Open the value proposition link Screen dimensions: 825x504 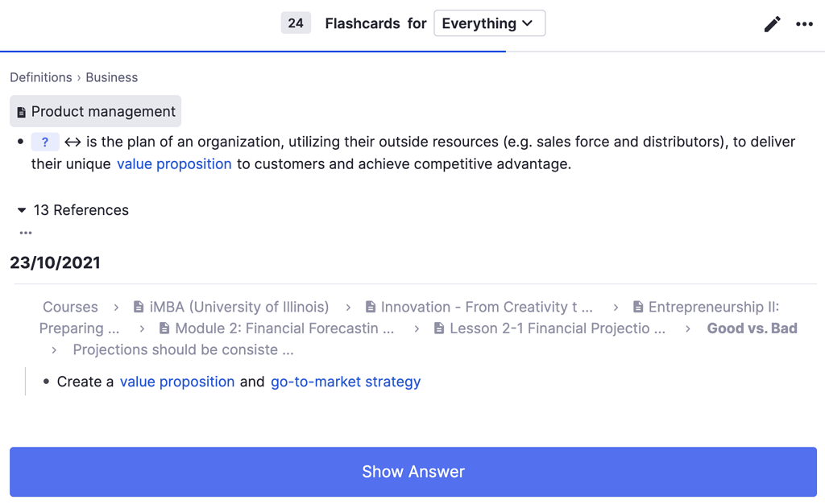(x=174, y=163)
